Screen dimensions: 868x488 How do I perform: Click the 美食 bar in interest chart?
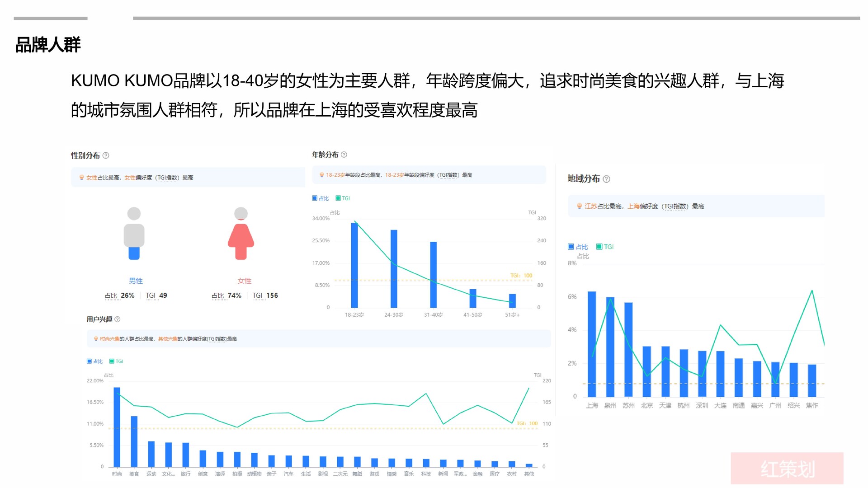pyautogui.click(x=134, y=441)
